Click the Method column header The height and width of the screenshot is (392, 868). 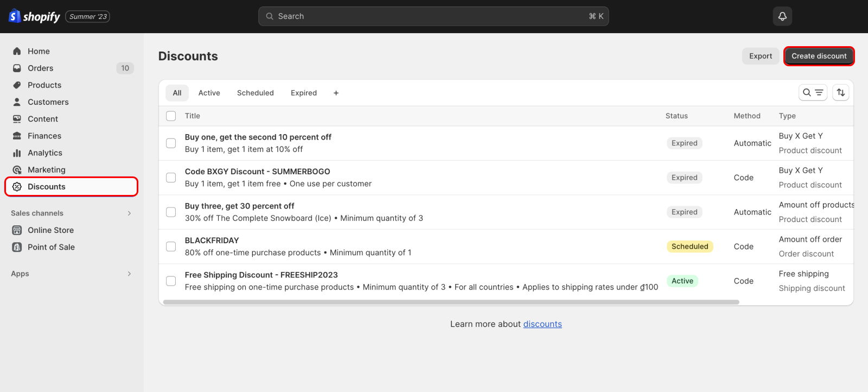(747, 116)
